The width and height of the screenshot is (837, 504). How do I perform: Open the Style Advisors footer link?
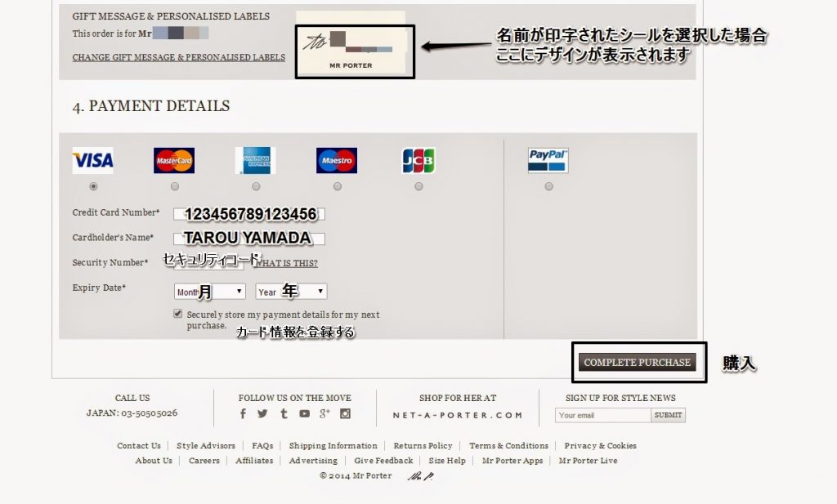pyautogui.click(x=205, y=445)
